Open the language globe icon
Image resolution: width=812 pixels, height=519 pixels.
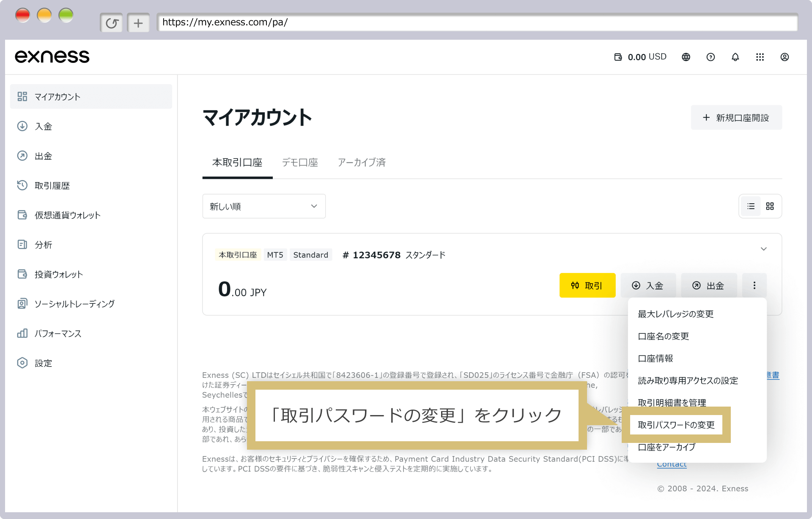686,57
